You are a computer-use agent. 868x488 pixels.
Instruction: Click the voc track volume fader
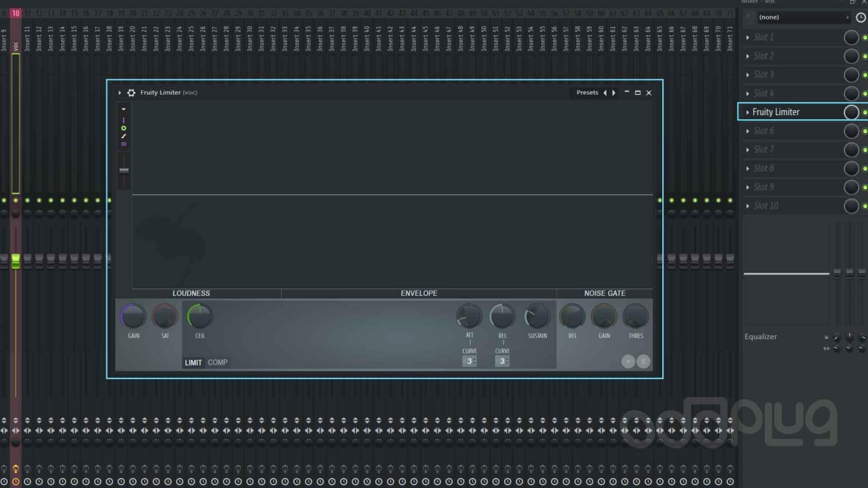click(x=16, y=260)
